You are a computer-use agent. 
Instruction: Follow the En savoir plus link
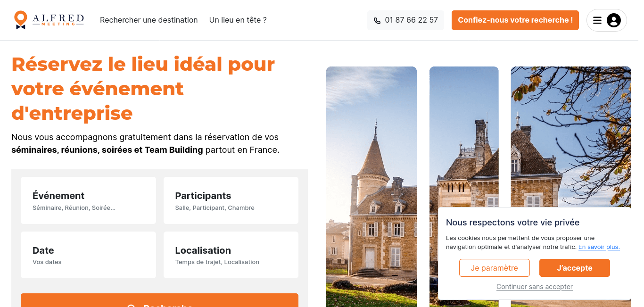pos(599,247)
